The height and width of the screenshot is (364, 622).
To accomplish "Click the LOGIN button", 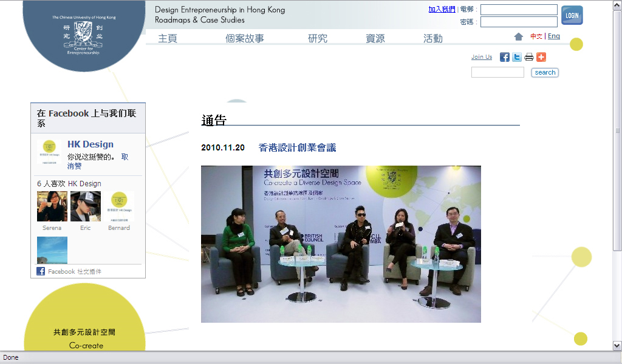I will 572,15.
